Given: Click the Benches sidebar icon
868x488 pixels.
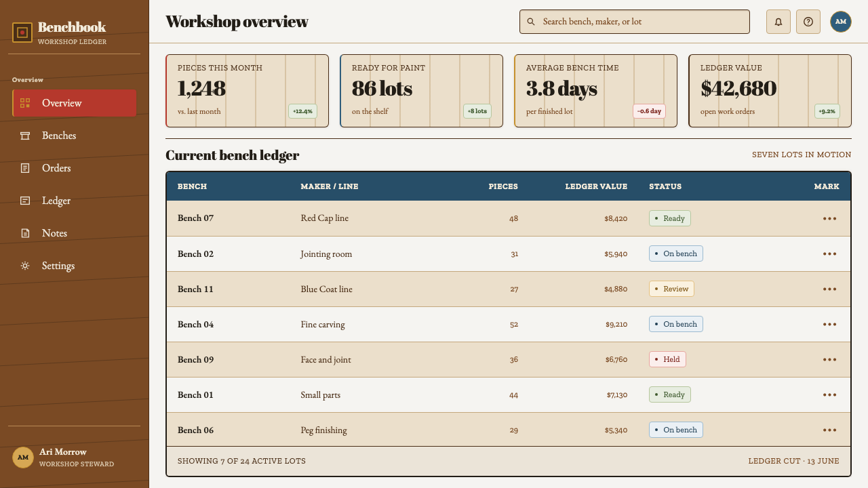Looking at the screenshot, I should pos(25,136).
